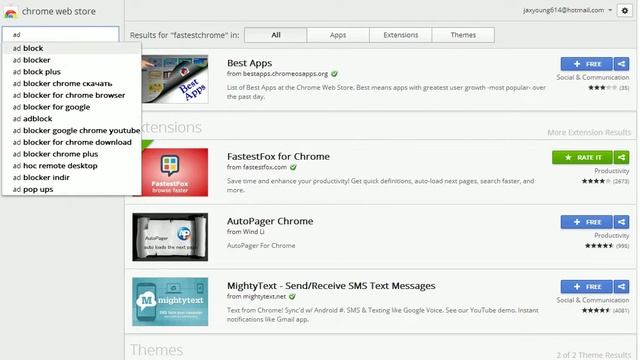The width and height of the screenshot is (640, 360).
Task: Click '2 of 2 Theme Results' text
Action: (593, 355)
